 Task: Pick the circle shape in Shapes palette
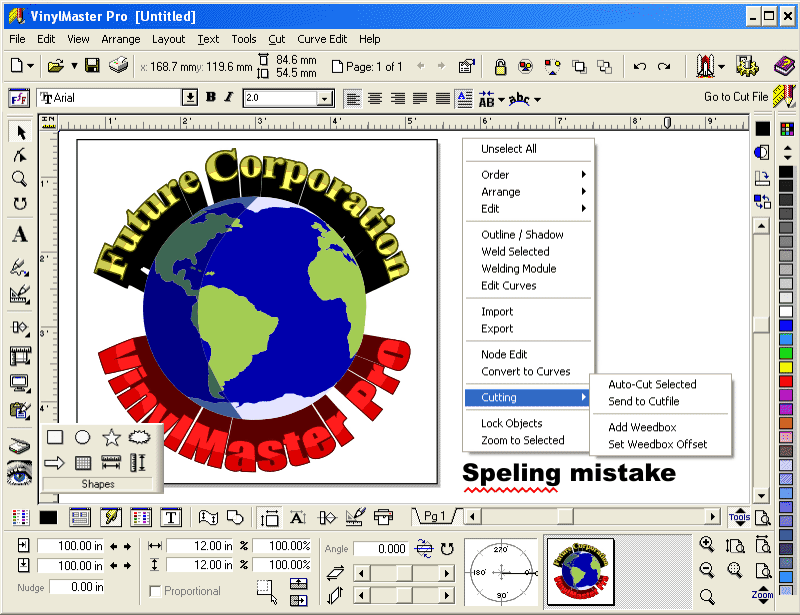pyautogui.click(x=83, y=437)
